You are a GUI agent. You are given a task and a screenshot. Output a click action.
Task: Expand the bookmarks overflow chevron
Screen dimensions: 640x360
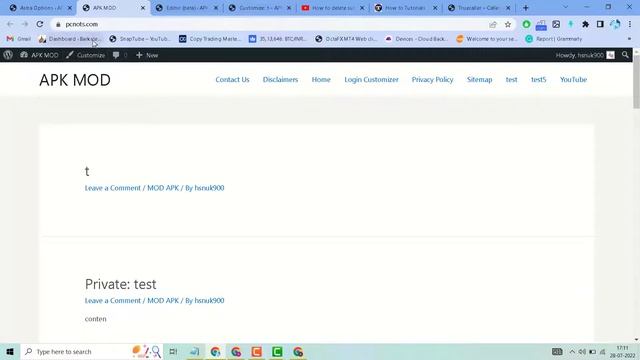(629, 39)
